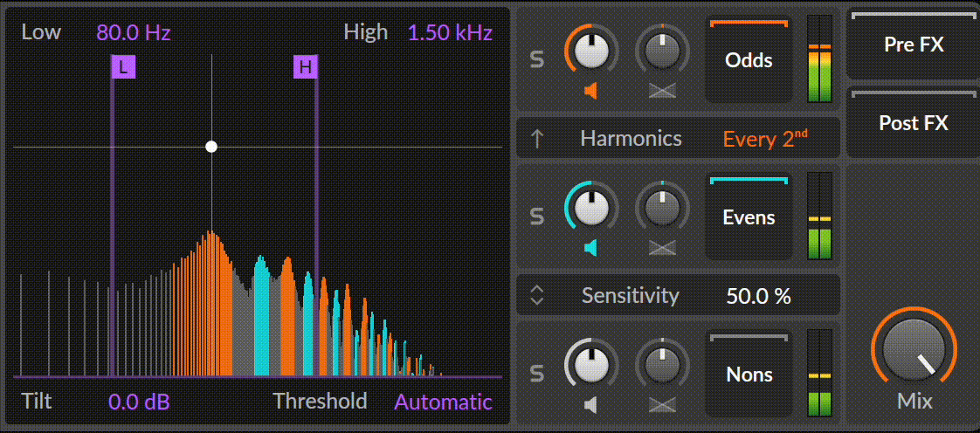Click the Odds channel level meter

(820, 58)
